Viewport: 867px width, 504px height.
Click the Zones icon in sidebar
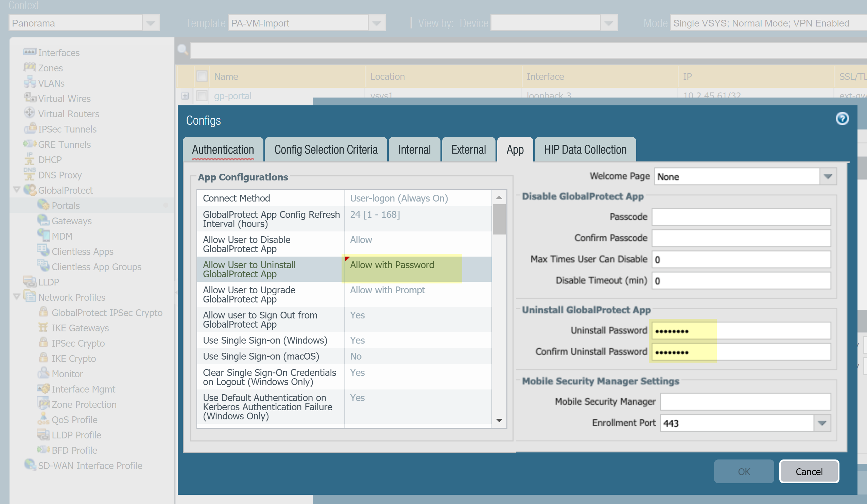coord(30,67)
